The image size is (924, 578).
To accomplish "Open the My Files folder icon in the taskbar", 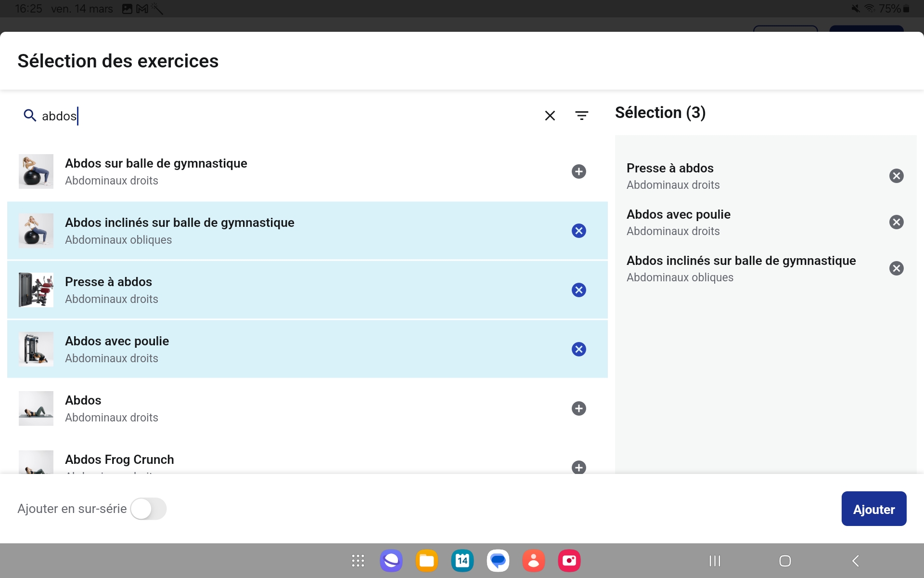I will coord(427,561).
